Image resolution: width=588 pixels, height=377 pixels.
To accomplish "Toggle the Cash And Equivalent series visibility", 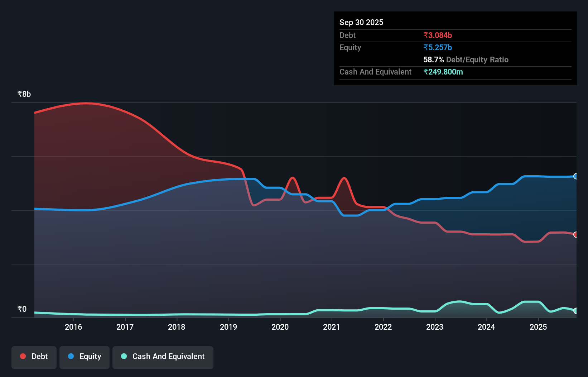I will [163, 357].
